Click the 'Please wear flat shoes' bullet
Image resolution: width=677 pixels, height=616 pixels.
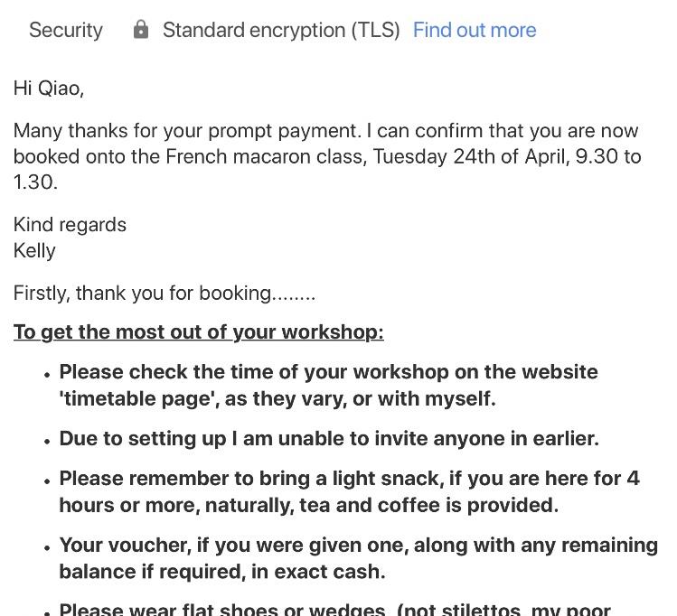pyautogui.click(x=334, y=609)
